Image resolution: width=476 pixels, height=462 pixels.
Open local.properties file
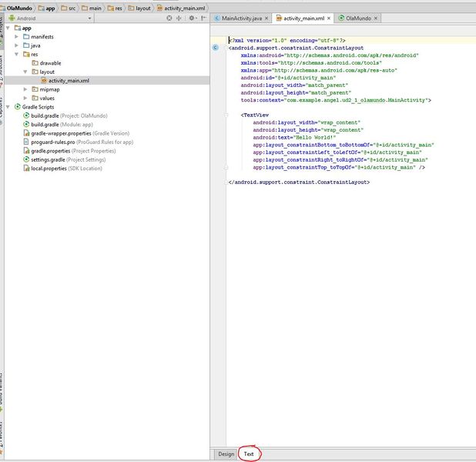[62, 169]
